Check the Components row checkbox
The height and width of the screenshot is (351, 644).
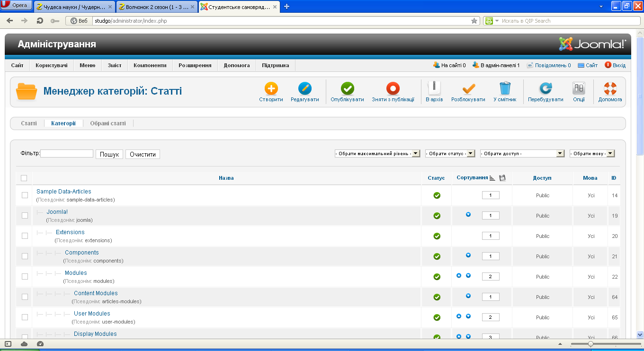tap(25, 256)
